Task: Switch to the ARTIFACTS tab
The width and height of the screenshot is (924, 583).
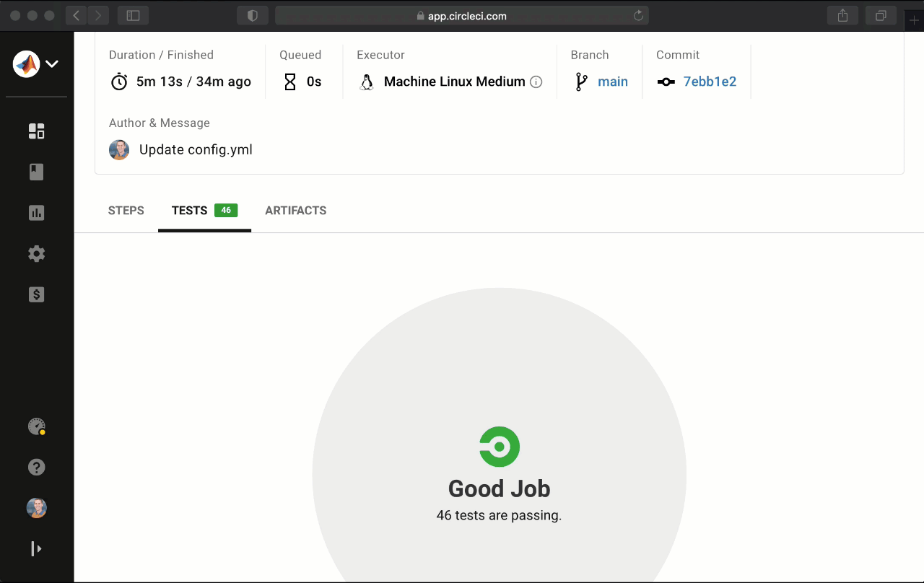Action: (295, 211)
